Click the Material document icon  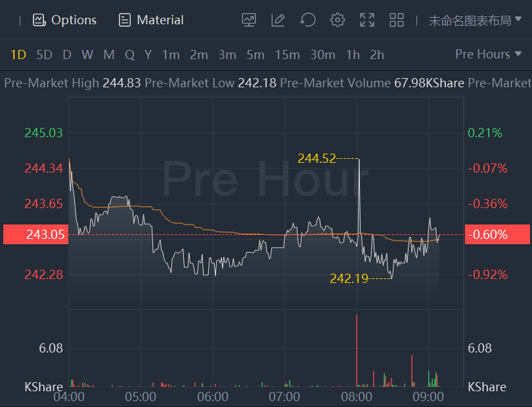click(x=125, y=20)
